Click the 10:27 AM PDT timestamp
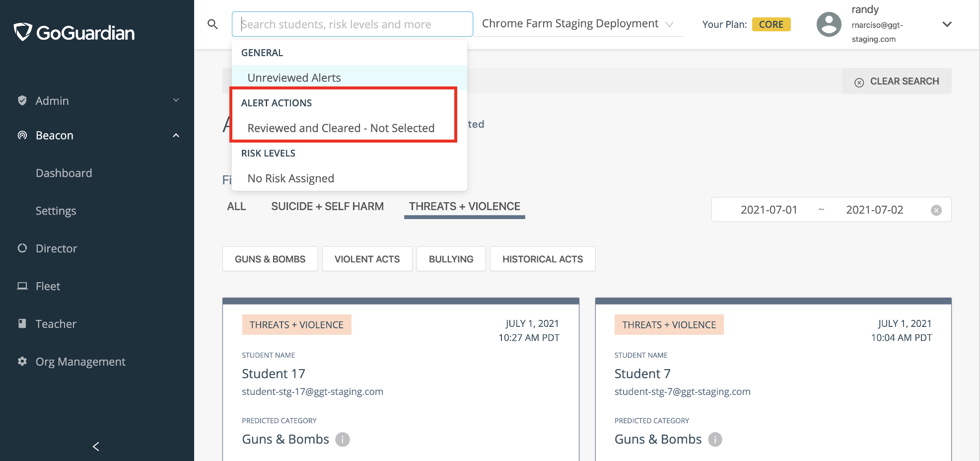This screenshot has height=461, width=980. click(x=529, y=338)
